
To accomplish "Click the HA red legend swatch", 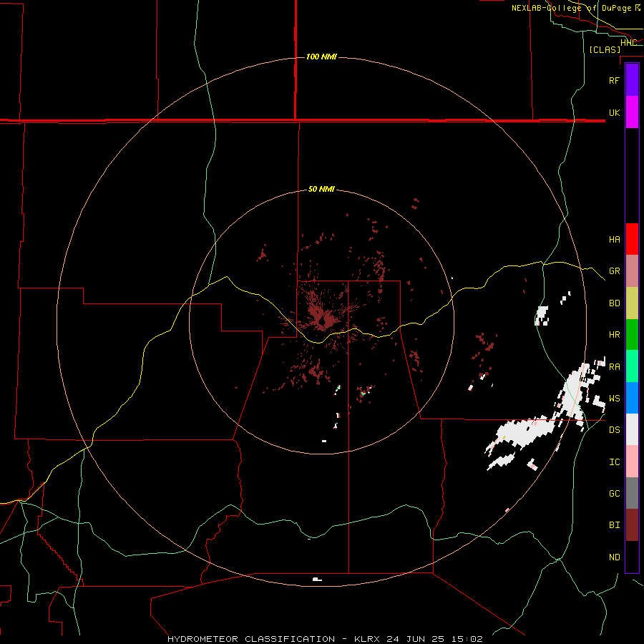I will [632, 239].
